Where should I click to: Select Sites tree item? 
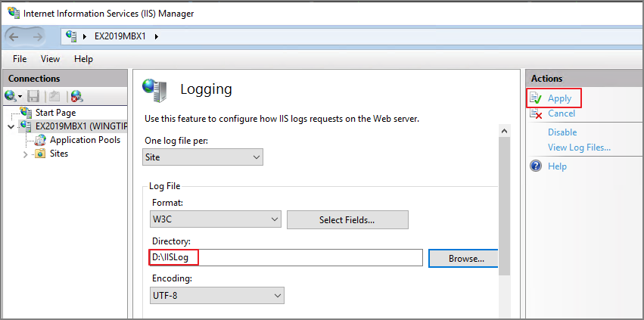(59, 154)
